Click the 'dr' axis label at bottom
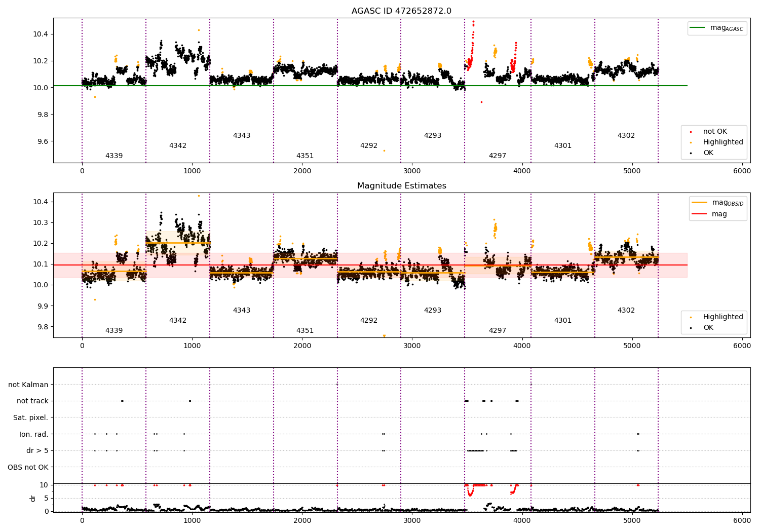 [33, 498]
